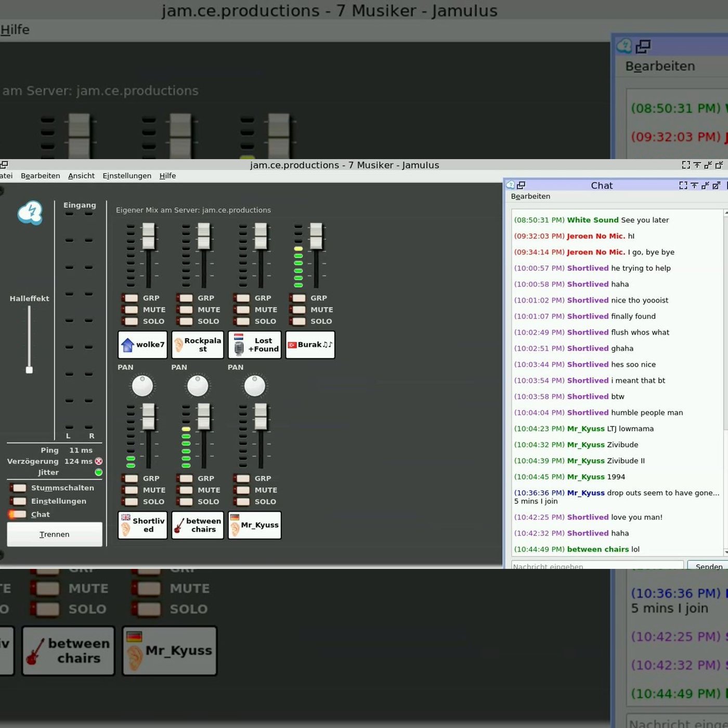Mute the wolke7 channel
Screen dimensions: 728x728
(129, 309)
